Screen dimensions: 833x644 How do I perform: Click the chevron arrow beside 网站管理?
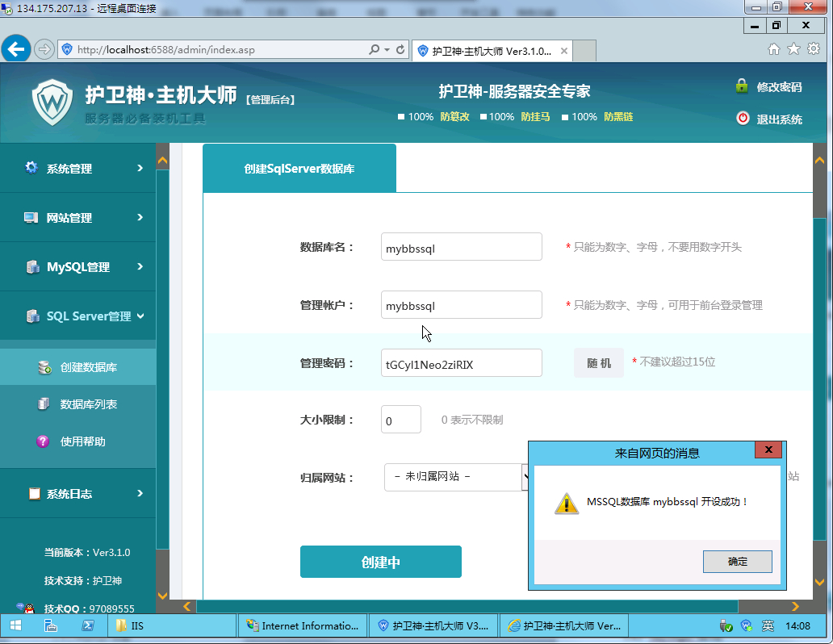140,217
